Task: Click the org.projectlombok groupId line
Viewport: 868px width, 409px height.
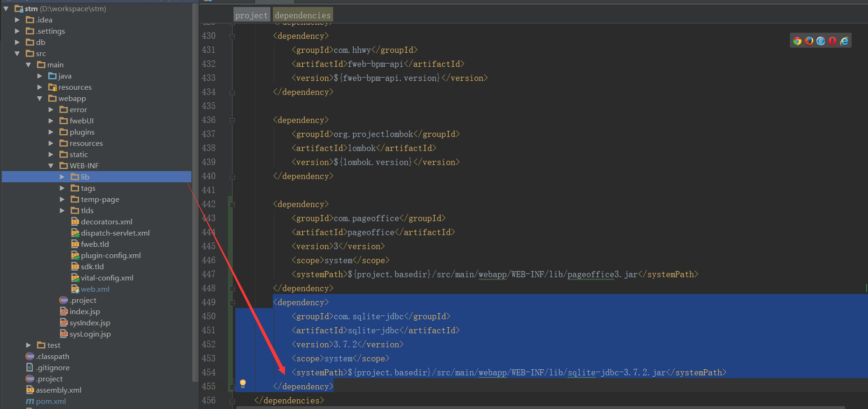Action: coord(375,134)
